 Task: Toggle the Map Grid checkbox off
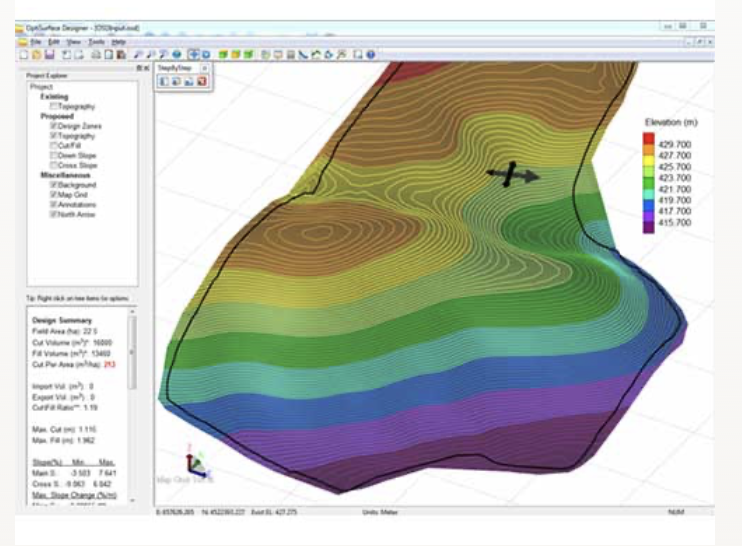tap(54, 195)
